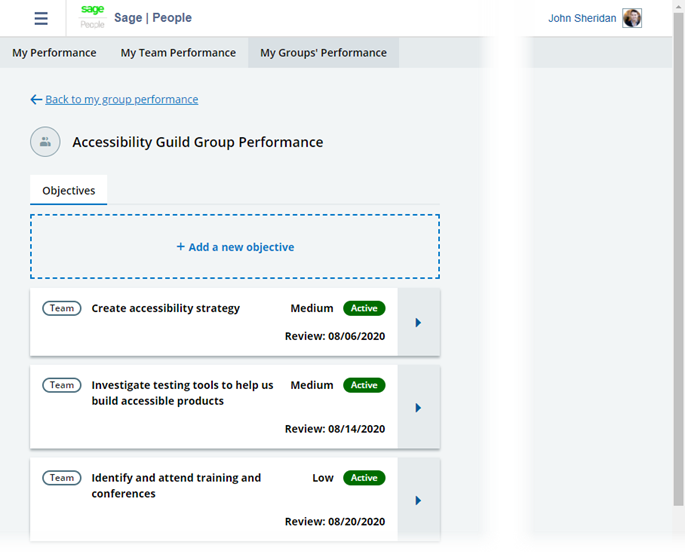Click Team tag on Investigate testing tools
Screen dimensions: 685x554
(62, 385)
